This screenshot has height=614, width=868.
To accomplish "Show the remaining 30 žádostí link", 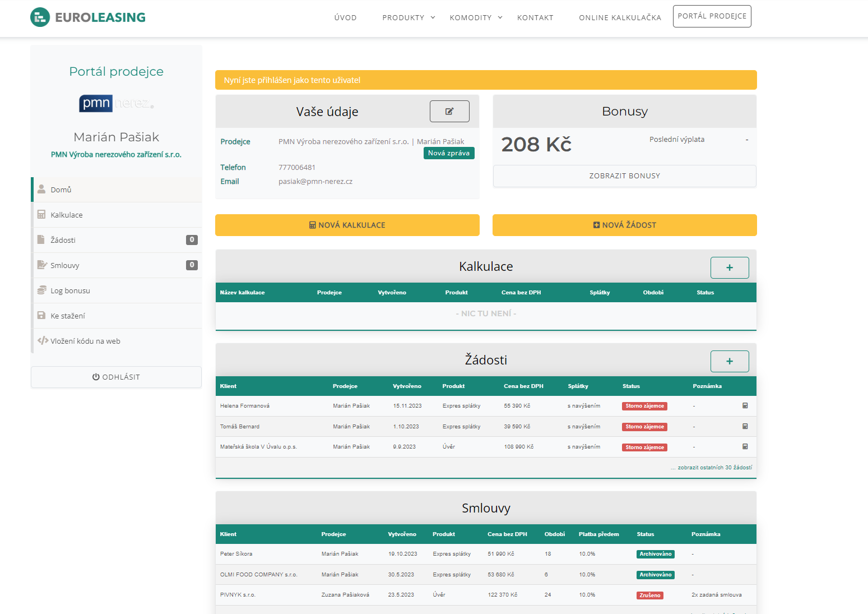I will 712,467.
